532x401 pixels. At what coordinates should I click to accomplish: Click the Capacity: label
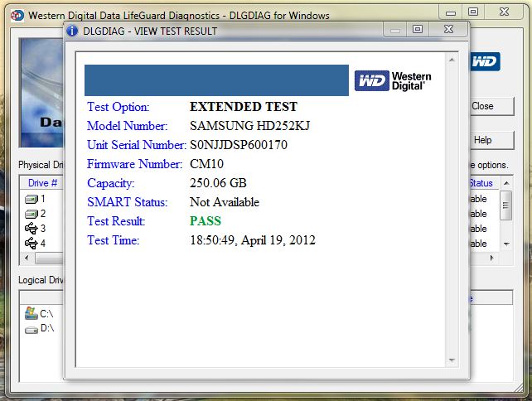(x=110, y=183)
